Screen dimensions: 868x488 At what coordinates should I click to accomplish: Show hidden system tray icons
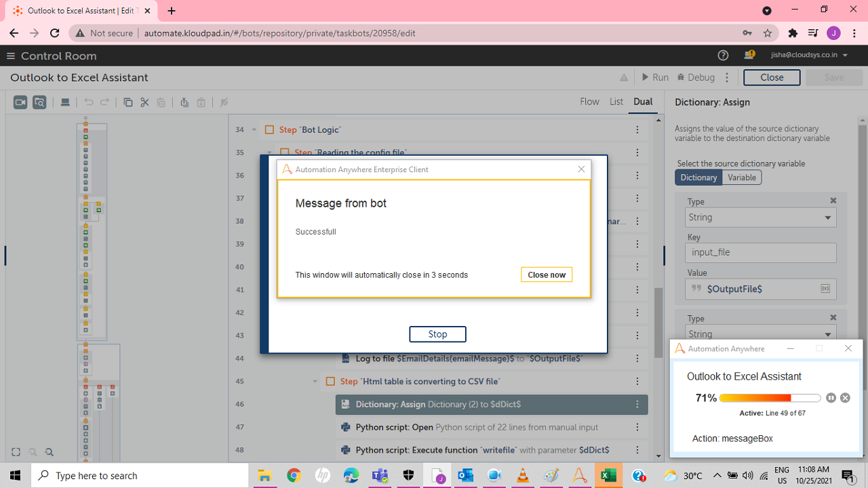[x=717, y=475]
